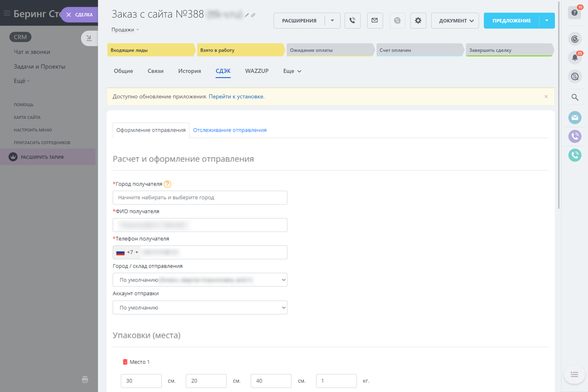
Task: Click the teal telephony icon in right sidebar
Action: point(575,155)
